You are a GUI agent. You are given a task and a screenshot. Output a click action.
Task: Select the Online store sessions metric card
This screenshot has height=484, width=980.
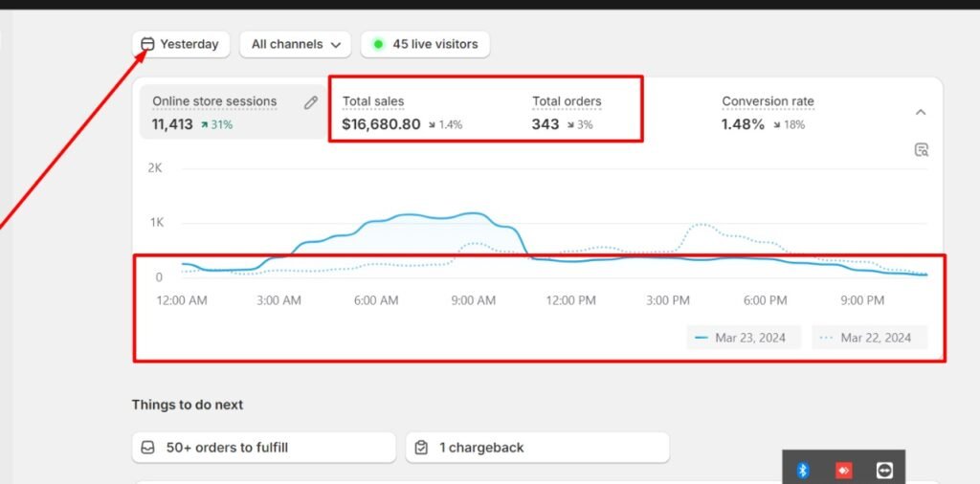tap(232, 112)
